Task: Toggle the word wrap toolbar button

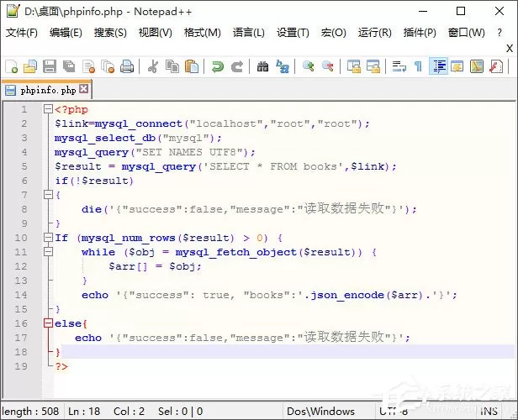Action: click(399, 66)
